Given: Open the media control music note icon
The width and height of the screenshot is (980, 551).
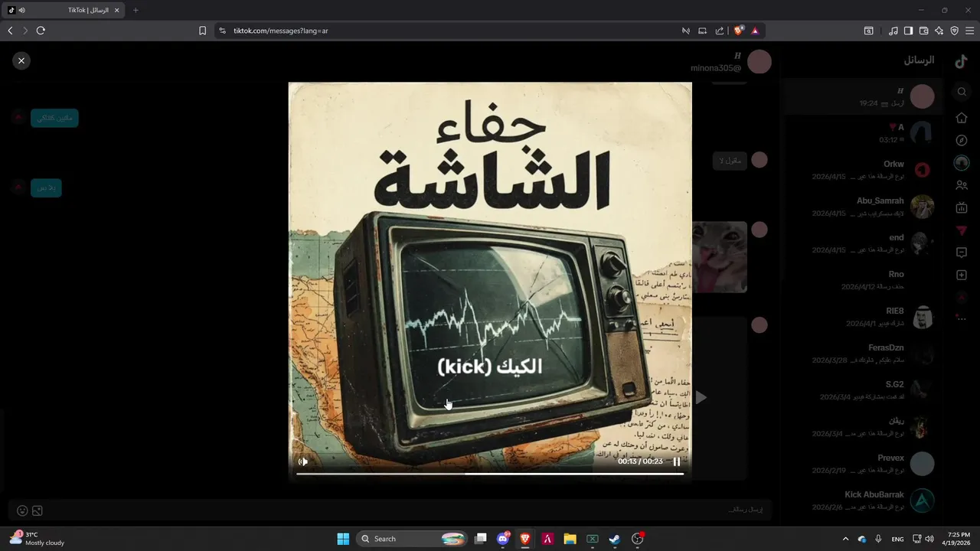Looking at the screenshot, I should (x=893, y=31).
